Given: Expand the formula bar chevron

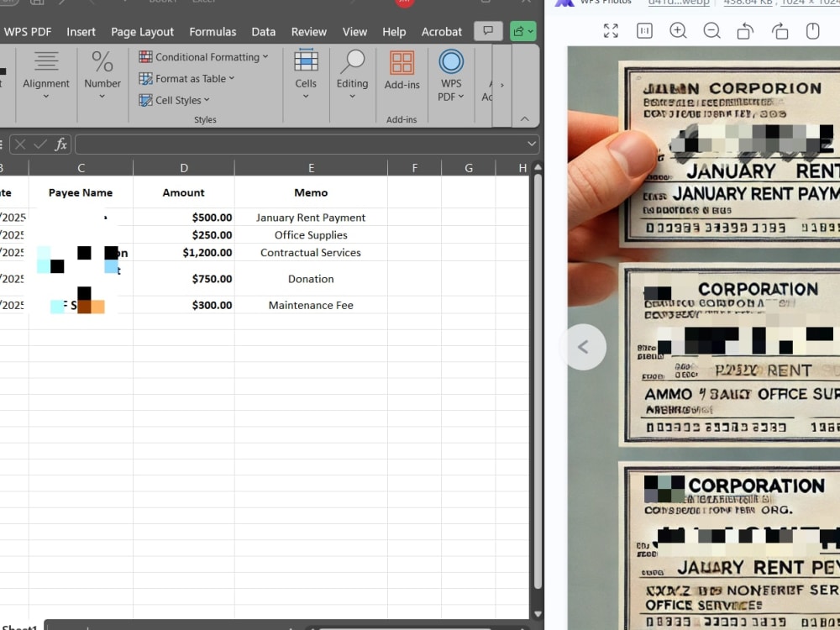Looking at the screenshot, I should (532, 144).
